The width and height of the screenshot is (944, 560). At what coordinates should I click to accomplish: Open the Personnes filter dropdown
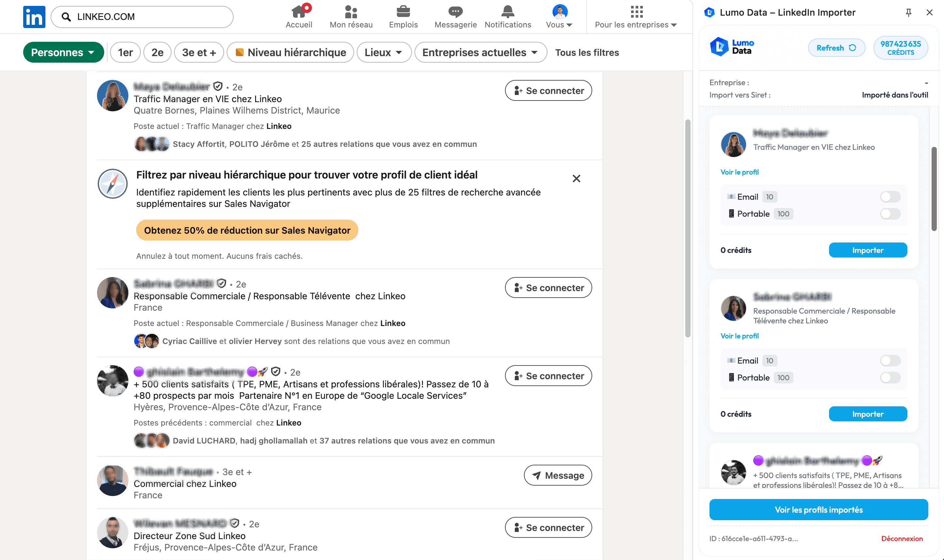click(63, 52)
